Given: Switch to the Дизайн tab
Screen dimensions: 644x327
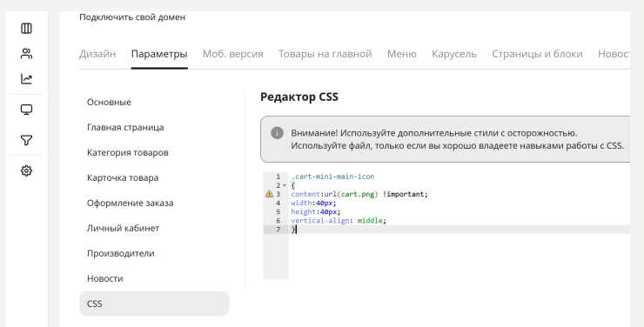Looking at the screenshot, I should tap(97, 54).
